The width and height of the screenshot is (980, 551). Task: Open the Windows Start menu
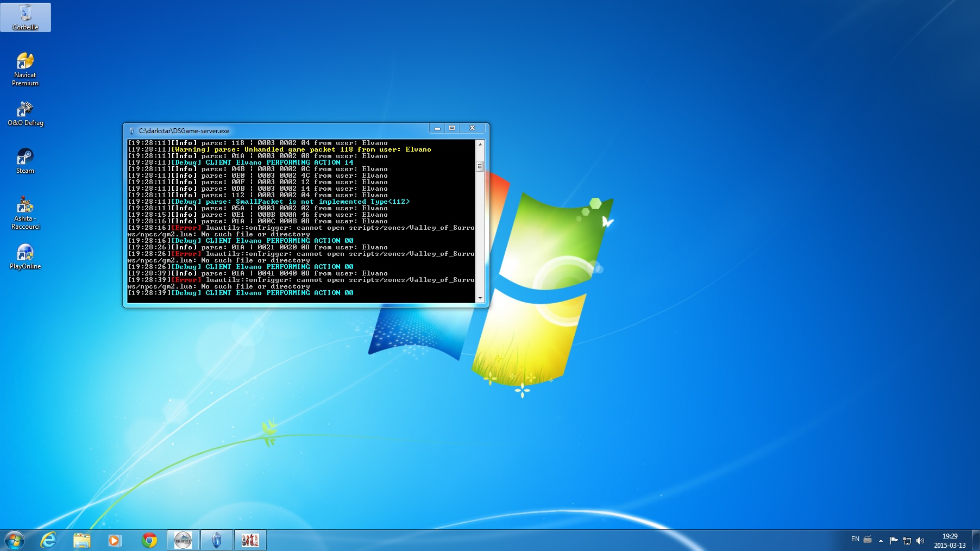click(15, 540)
